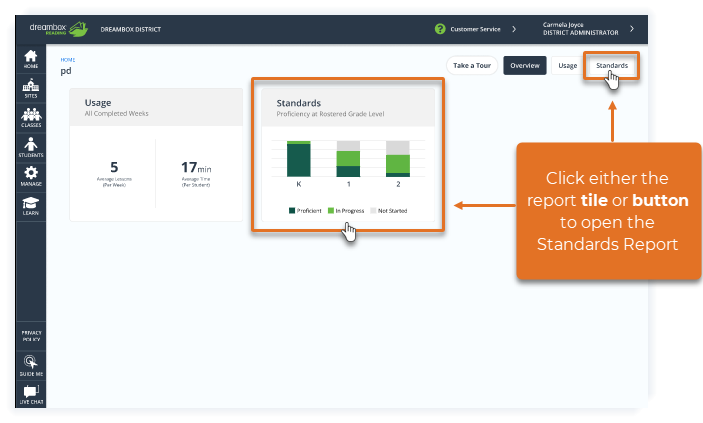Click the Take a Tour button
This screenshot has width=703, height=423.
tap(472, 65)
